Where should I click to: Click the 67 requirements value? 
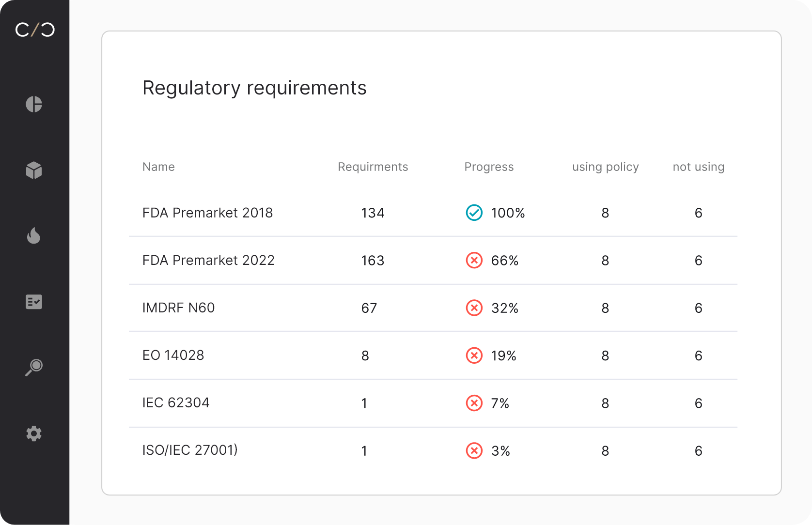click(x=369, y=308)
